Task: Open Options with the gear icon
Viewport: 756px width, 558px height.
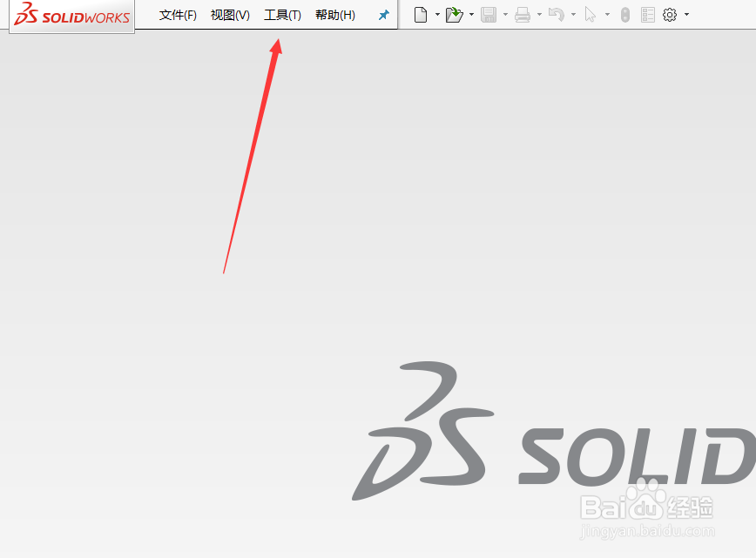Action: click(670, 15)
